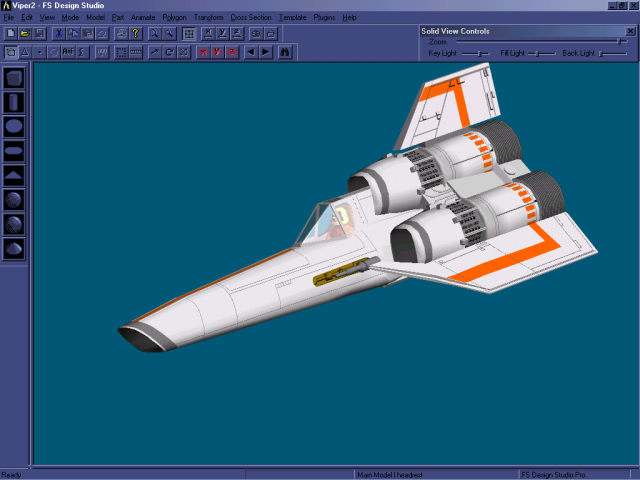Open the Edit menu
This screenshot has height=480, width=640.
click(x=27, y=18)
